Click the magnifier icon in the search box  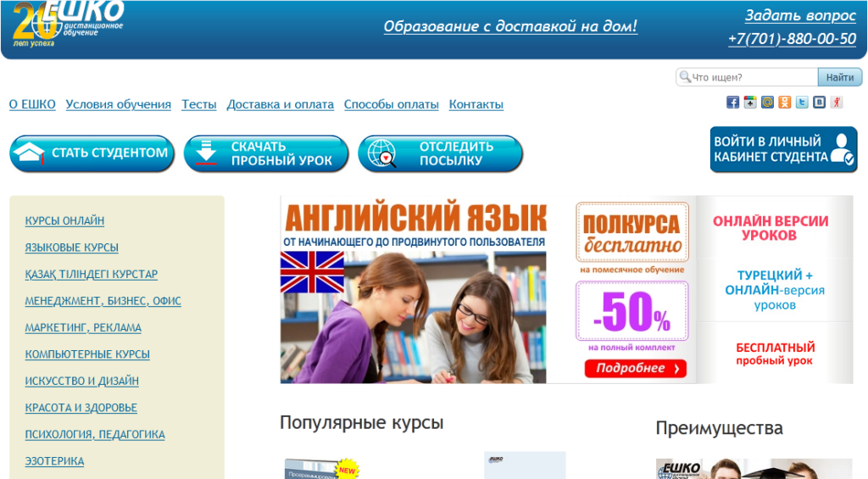[685, 77]
